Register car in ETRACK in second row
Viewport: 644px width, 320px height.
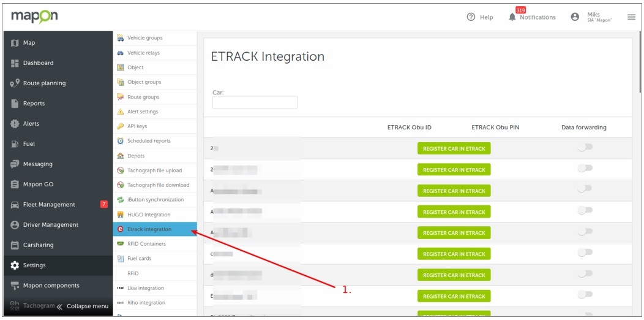tap(454, 169)
